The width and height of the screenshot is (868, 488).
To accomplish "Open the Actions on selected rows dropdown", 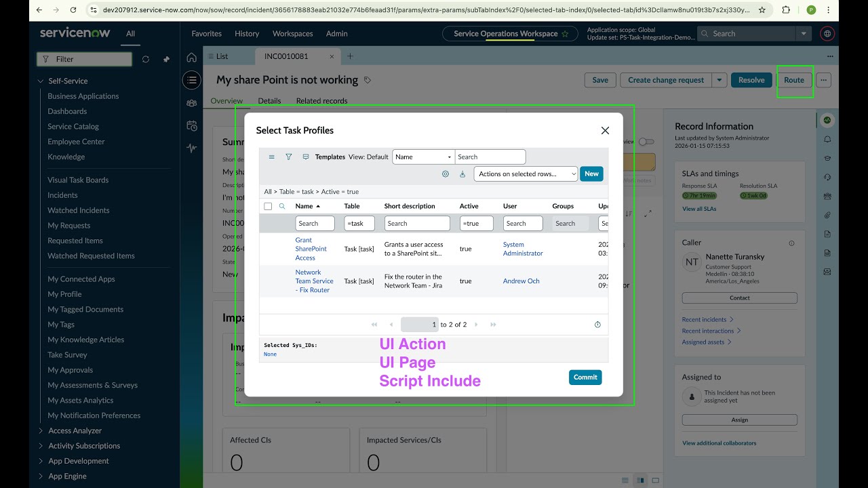I will [526, 174].
